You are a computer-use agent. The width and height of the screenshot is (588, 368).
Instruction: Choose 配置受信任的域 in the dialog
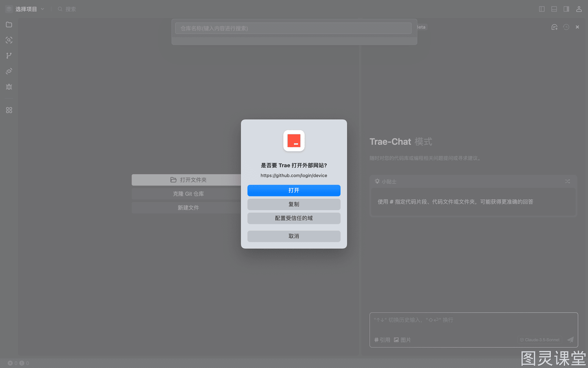click(294, 218)
